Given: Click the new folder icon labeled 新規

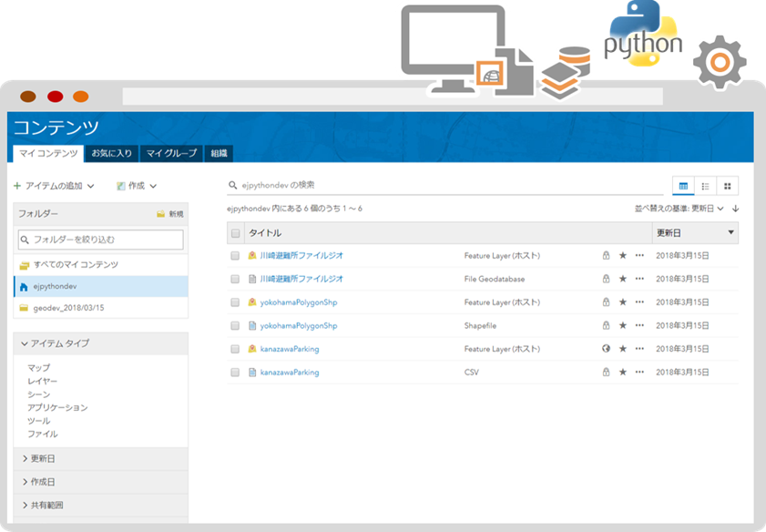Looking at the screenshot, I should [160, 214].
